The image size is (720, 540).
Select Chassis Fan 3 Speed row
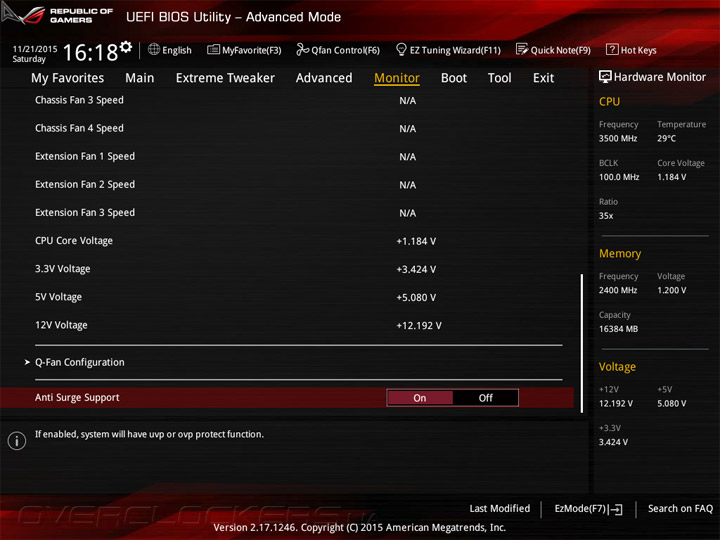pyautogui.click(x=287, y=100)
